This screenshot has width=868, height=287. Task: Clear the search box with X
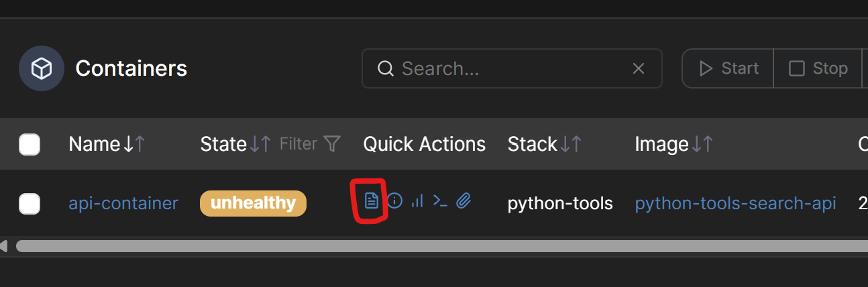(639, 68)
